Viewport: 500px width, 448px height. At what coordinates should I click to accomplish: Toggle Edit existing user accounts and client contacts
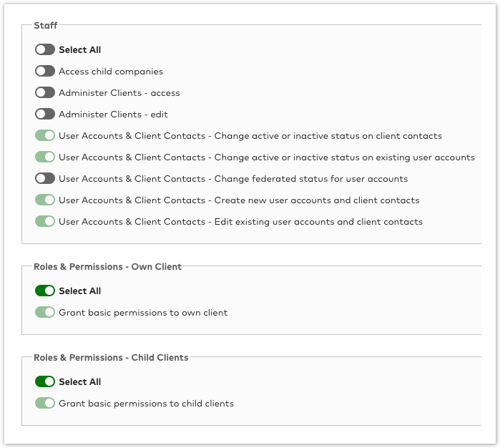[x=45, y=221]
